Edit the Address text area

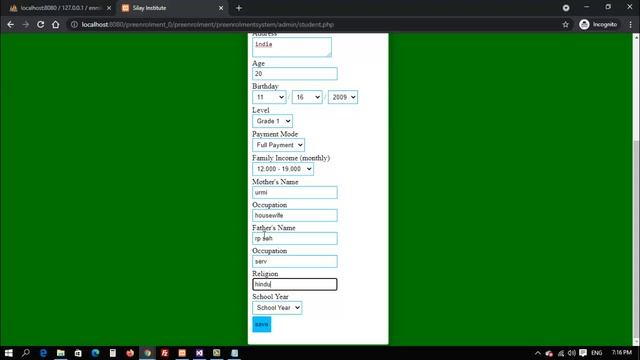tap(292, 47)
